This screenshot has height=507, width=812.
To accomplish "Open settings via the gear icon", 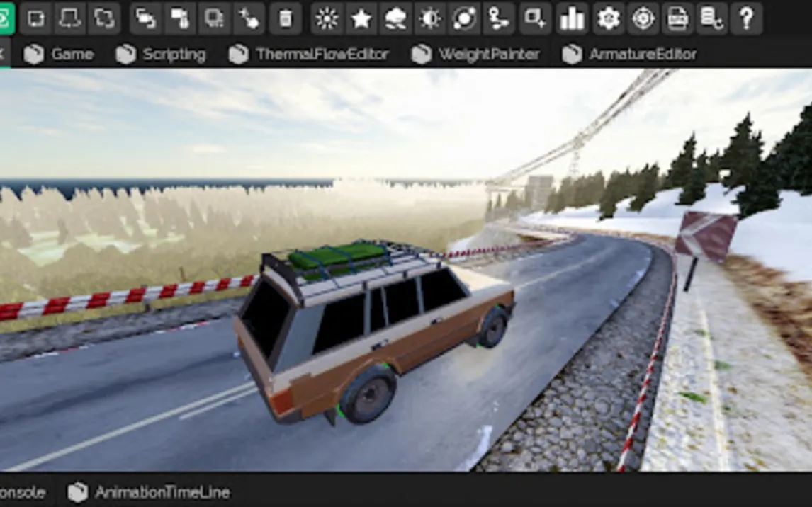I will [x=609, y=19].
